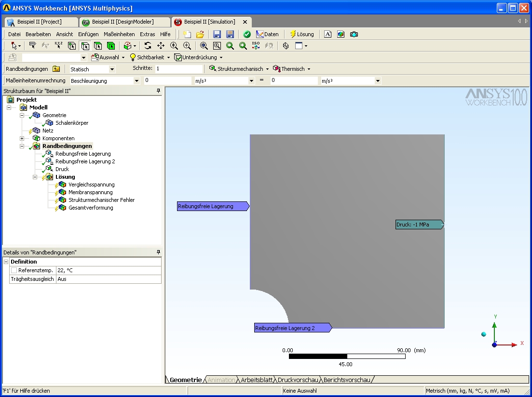Collapse the Modell tree node
Image resolution: width=532 pixels, height=397 pixels.
click(x=9, y=107)
